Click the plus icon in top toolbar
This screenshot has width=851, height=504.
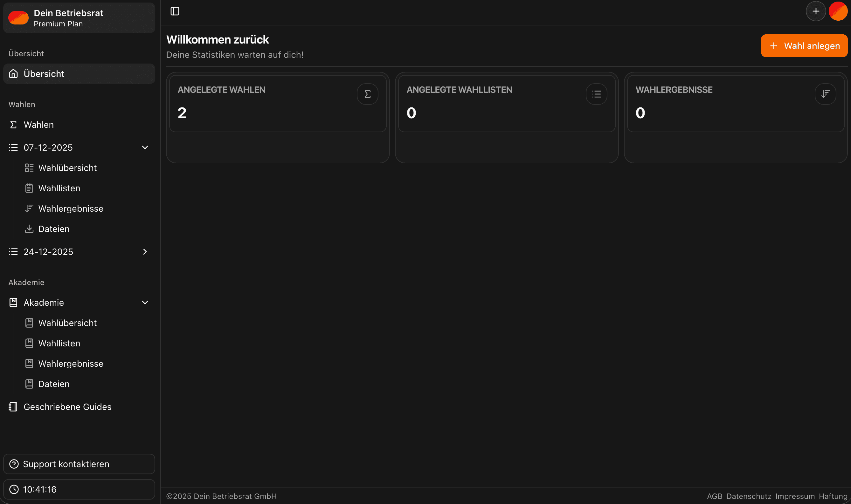pos(816,11)
